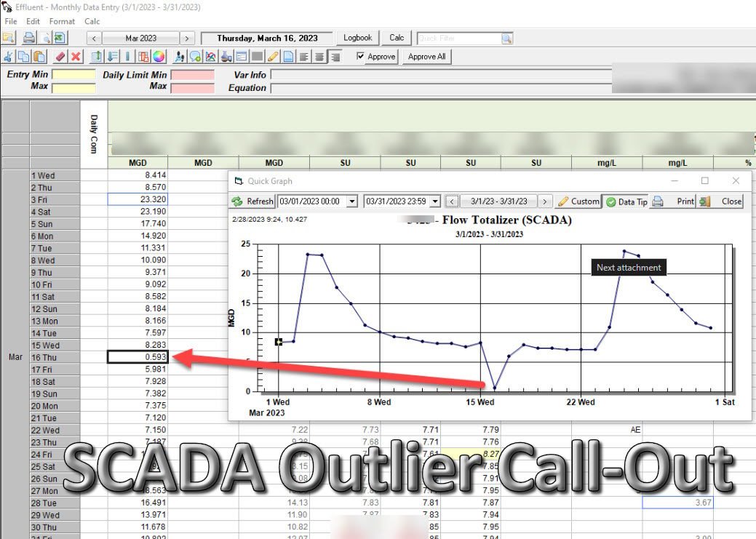Click the red X delete icon

coord(76,57)
